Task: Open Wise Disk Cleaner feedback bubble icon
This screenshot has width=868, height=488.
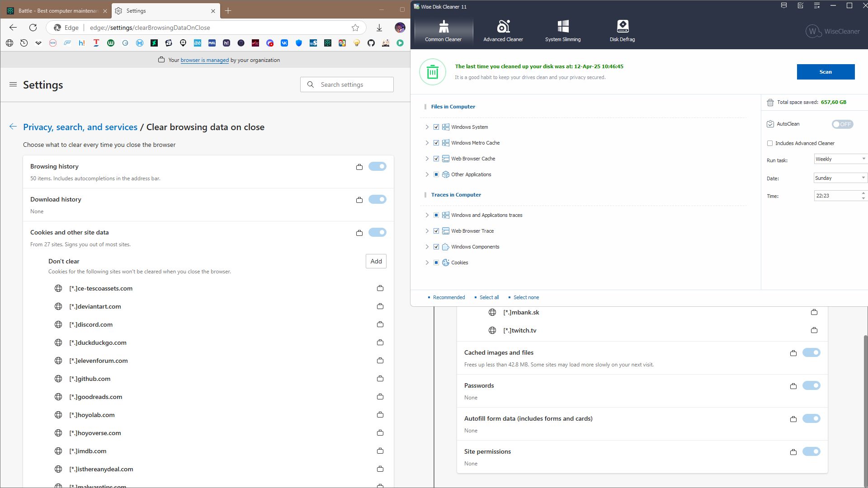Action: point(784,6)
